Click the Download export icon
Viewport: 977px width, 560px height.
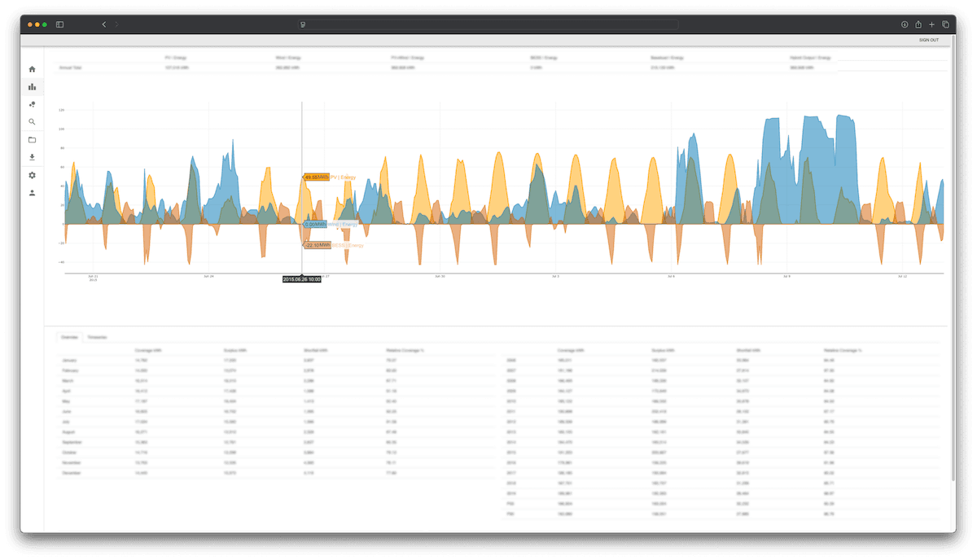[x=32, y=157]
